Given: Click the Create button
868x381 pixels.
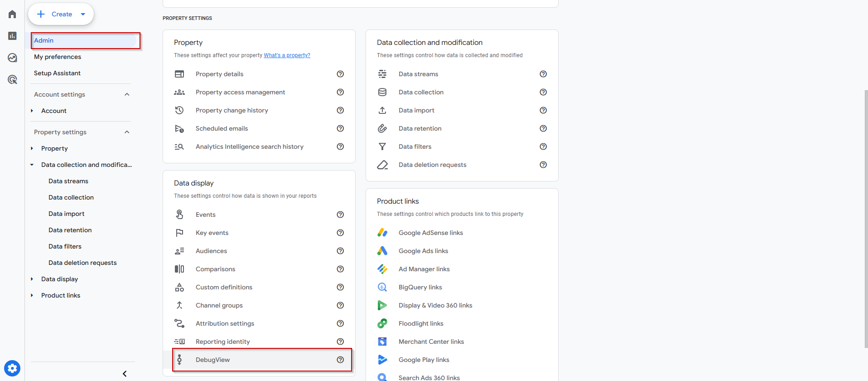Looking at the screenshot, I should pos(61,14).
